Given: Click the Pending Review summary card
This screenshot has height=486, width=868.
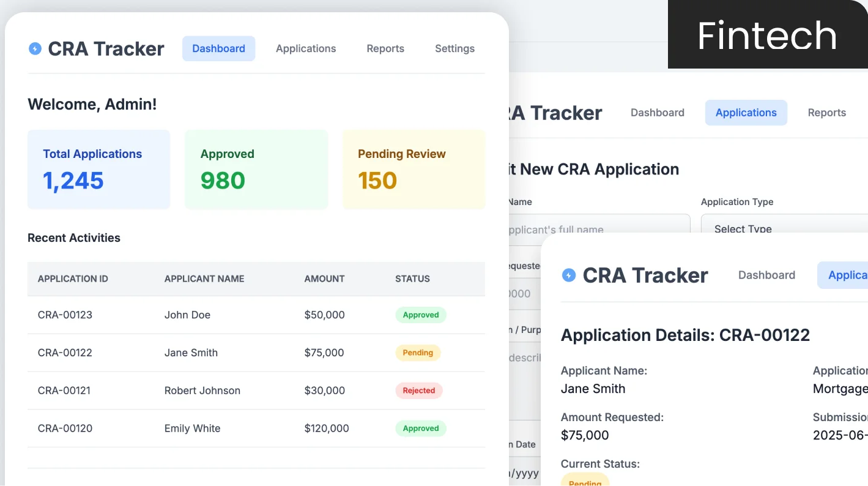Looking at the screenshot, I should [x=414, y=169].
